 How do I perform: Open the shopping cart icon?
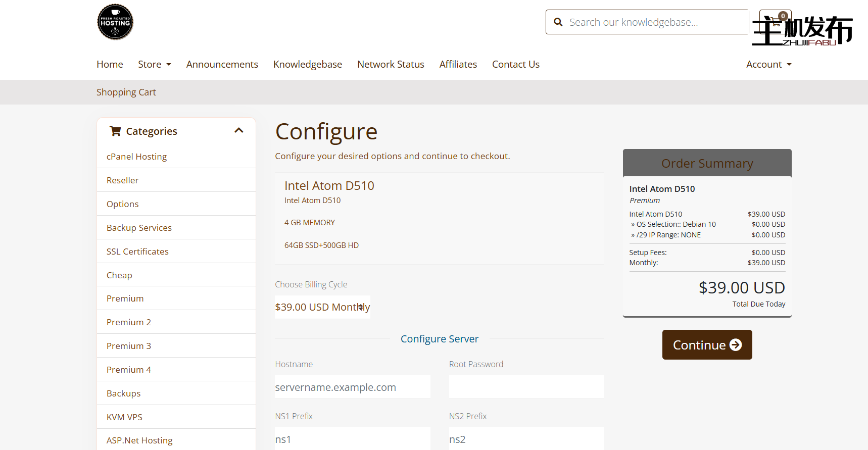[x=775, y=21]
